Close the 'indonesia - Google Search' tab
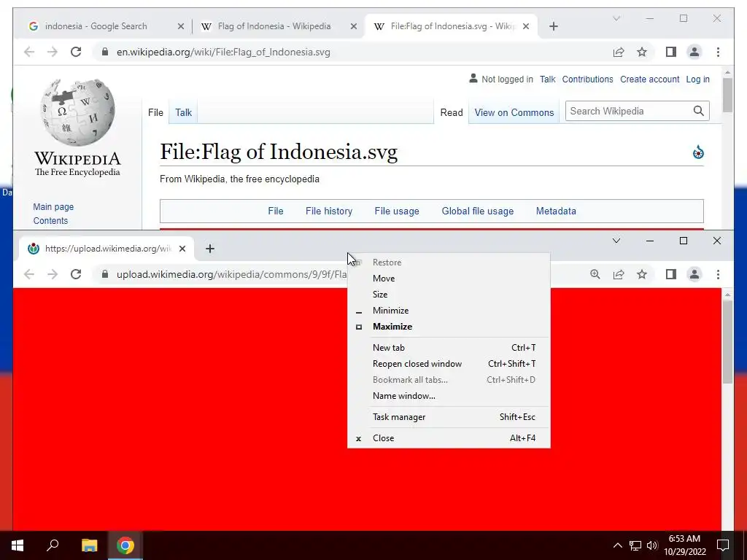This screenshot has height=560, width=747. click(181, 26)
